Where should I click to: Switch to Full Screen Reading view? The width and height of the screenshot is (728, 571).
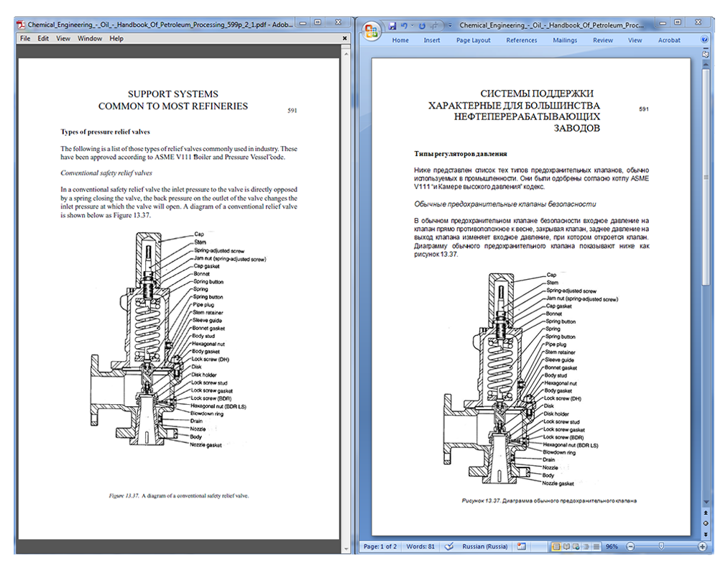[x=566, y=547]
